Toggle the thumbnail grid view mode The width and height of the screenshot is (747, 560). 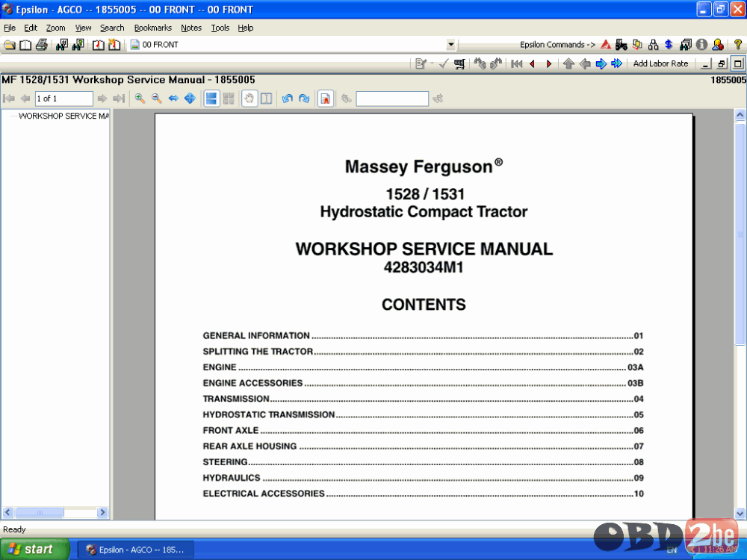point(229,99)
